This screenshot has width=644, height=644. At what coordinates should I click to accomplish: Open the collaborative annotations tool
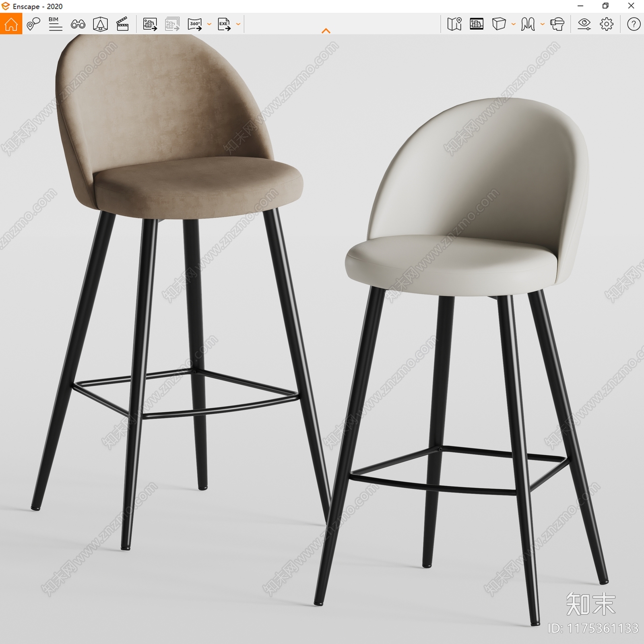(33, 24)
